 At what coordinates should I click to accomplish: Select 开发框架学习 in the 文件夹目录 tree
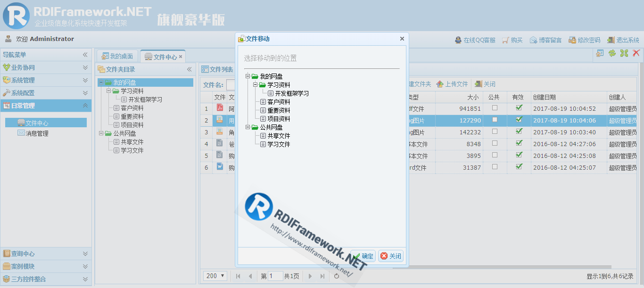(145, 99)
